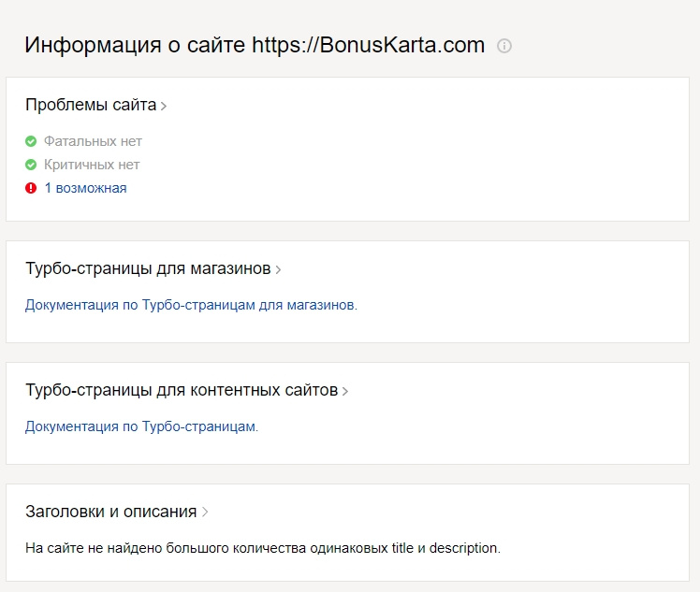The image size is (700, 592).
Task: Click the title and description summary text
Action: click(x=263, y=548)
